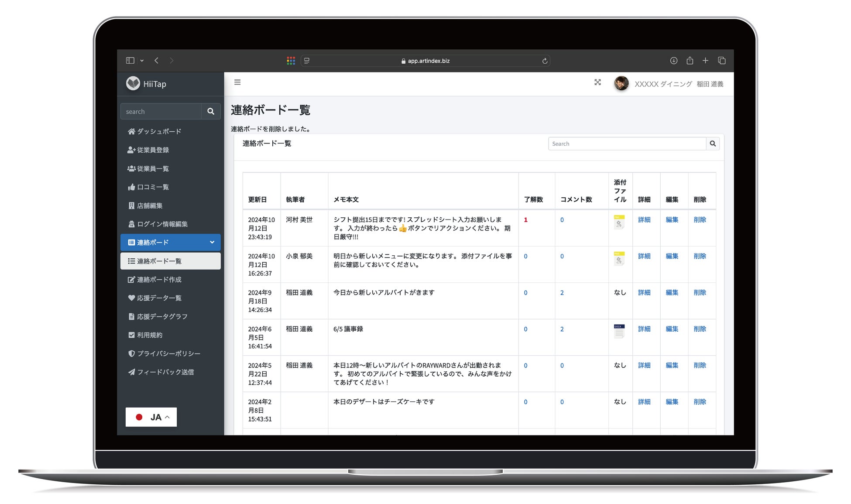Collapse the 連絡ボード sidebar menu
851x504 pixels.
point(212,242)
